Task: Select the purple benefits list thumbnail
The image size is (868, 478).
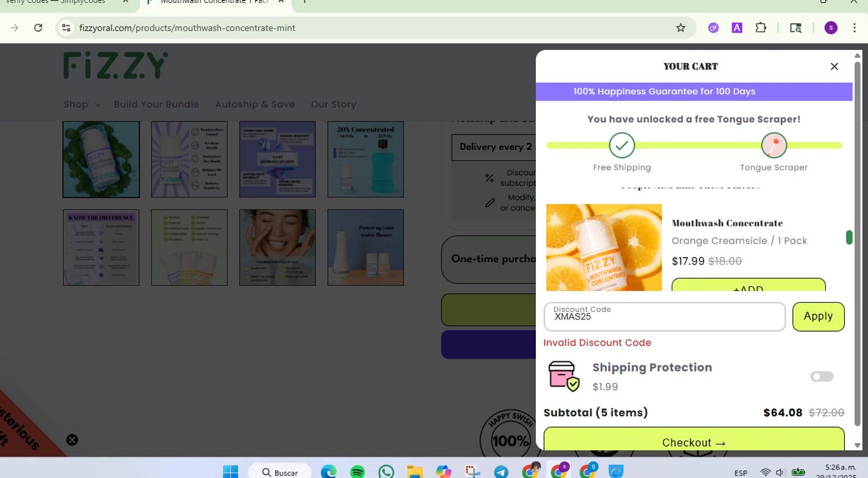Action: tap(189, 160)
